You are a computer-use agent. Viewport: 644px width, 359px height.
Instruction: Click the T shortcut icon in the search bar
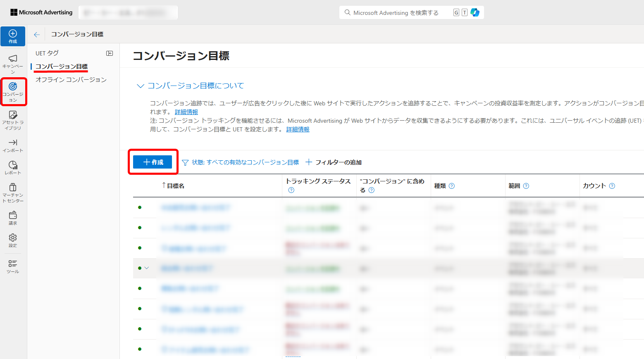pyautogui.click(x=465, y=12)
